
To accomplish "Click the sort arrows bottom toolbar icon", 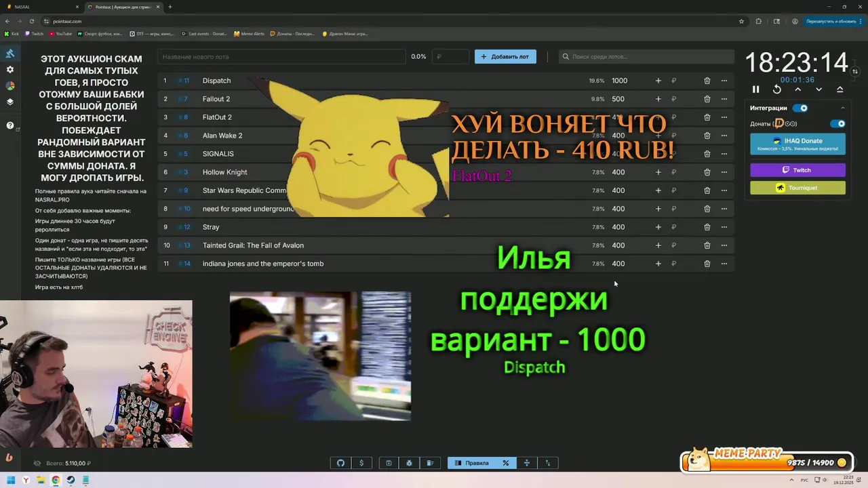I will [x=548, y=463].
